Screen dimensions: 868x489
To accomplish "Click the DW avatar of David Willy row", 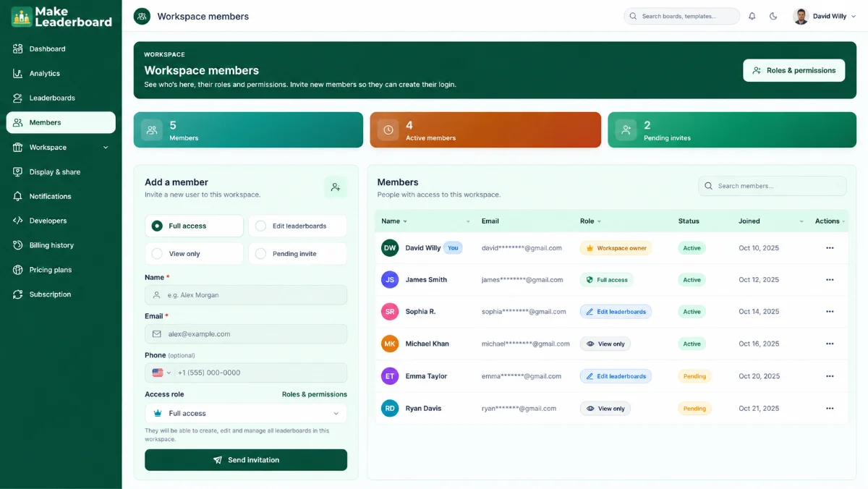I will [x=390, y=248].
